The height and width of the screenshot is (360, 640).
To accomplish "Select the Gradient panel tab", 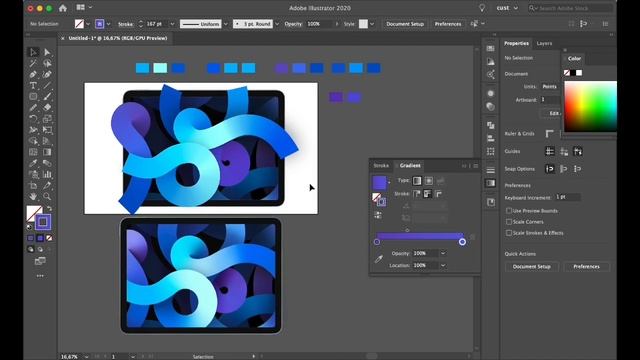I will pyautogui.click(x=410, y=166).
